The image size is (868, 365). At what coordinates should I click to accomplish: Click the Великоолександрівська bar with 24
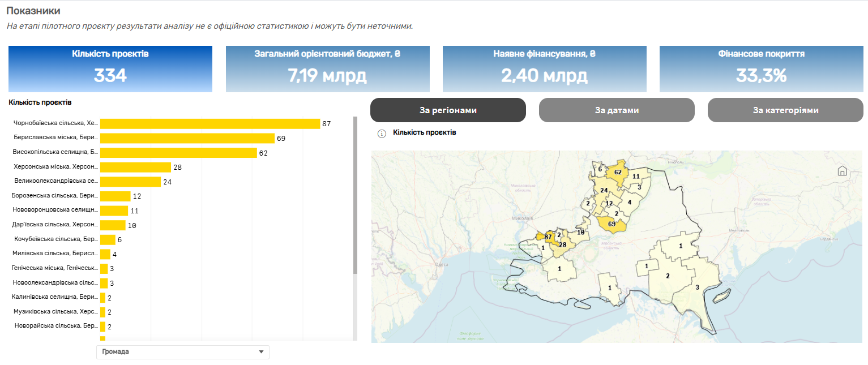130,182
